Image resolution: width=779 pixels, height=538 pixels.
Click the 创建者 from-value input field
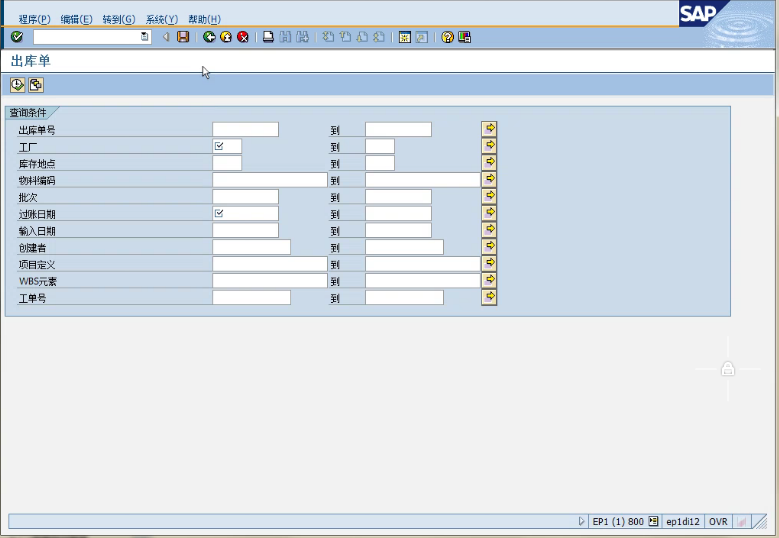[251, 247]
